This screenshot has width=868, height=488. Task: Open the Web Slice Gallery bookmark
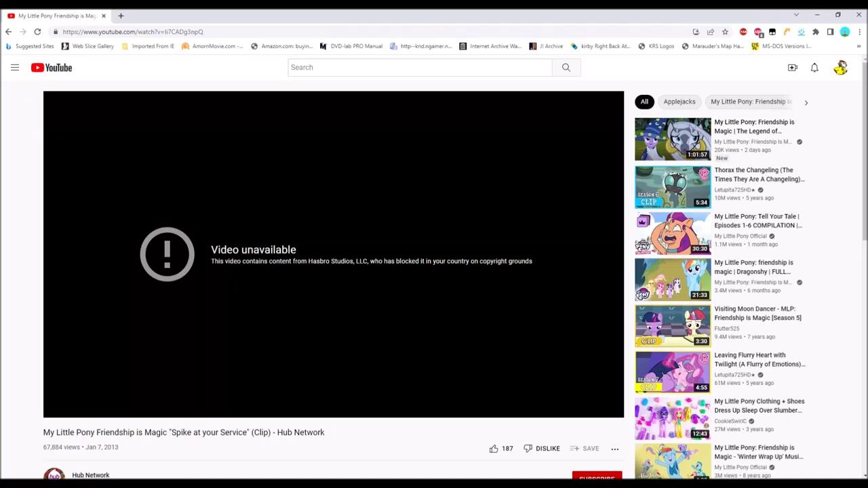coord(87,46)
